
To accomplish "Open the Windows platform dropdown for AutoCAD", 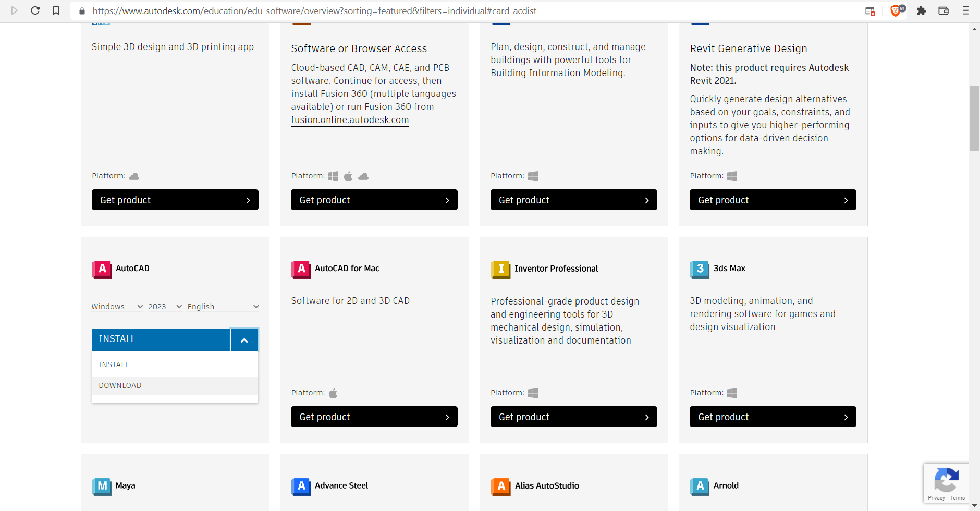I will point(117,307).
